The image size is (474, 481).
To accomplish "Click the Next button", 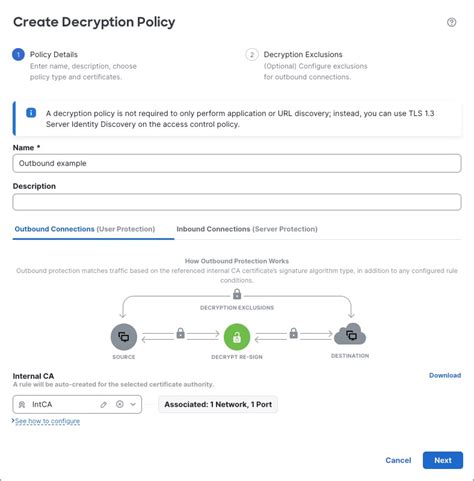I will [x=443, y=460].
